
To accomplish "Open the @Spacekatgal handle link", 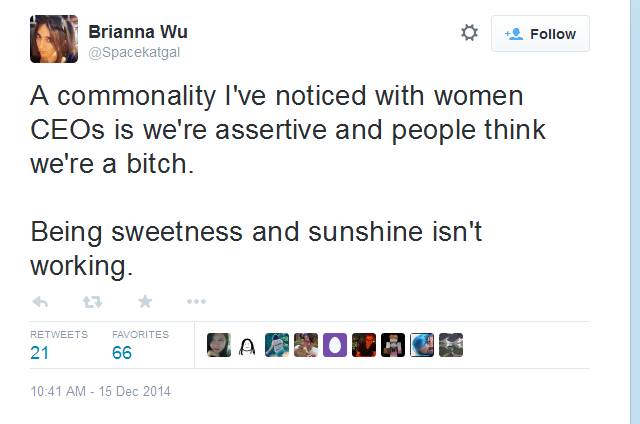I will 134,52.
